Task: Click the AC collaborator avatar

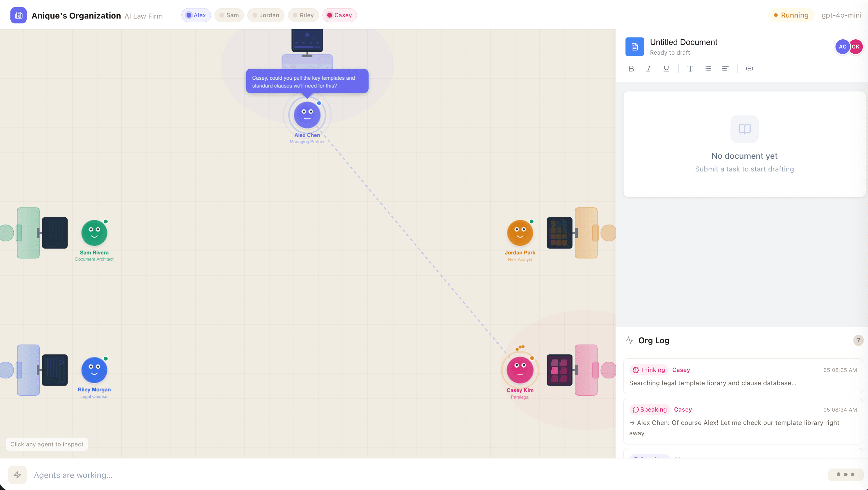Action: click(x=842, y=47)
